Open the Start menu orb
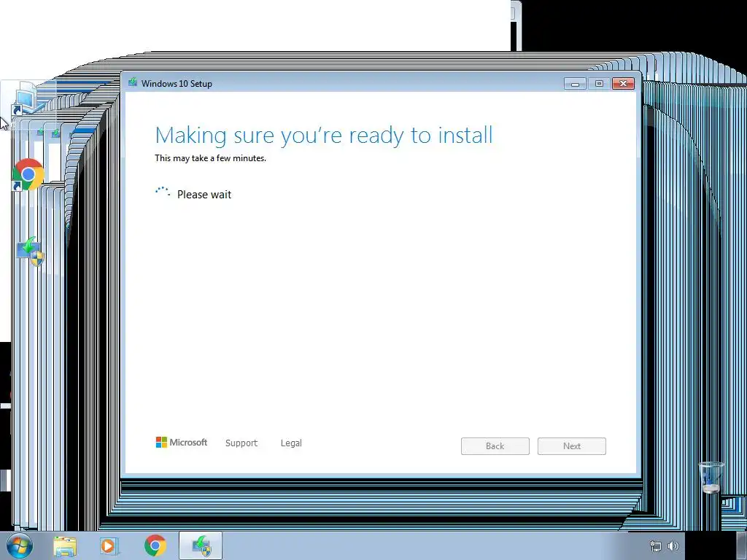 (20, 545)
